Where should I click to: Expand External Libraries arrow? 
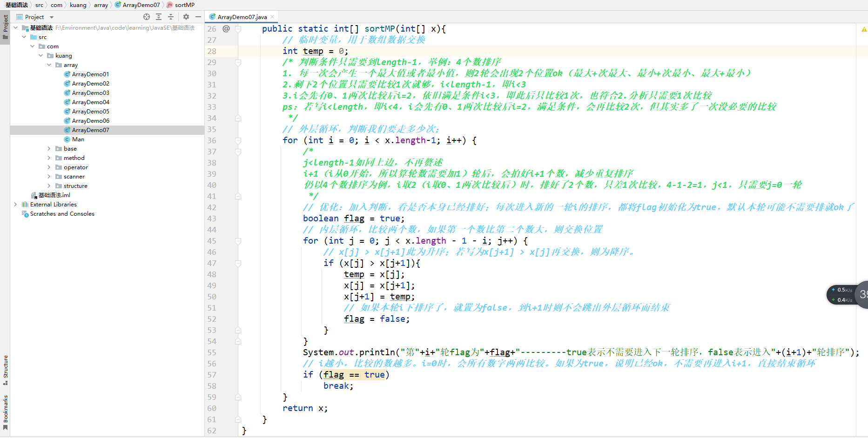tap(16, 205)
